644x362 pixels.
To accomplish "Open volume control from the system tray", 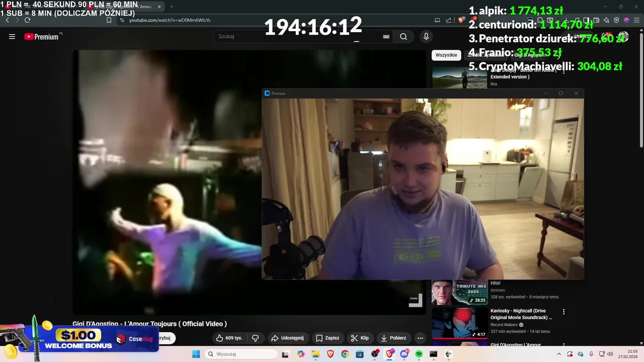I will 610,354.
